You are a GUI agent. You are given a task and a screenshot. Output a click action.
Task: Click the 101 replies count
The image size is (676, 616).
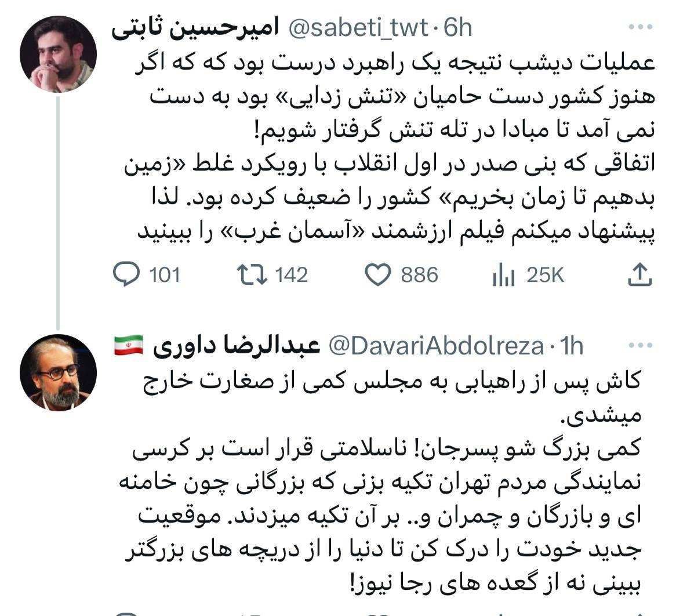[165, 275]
